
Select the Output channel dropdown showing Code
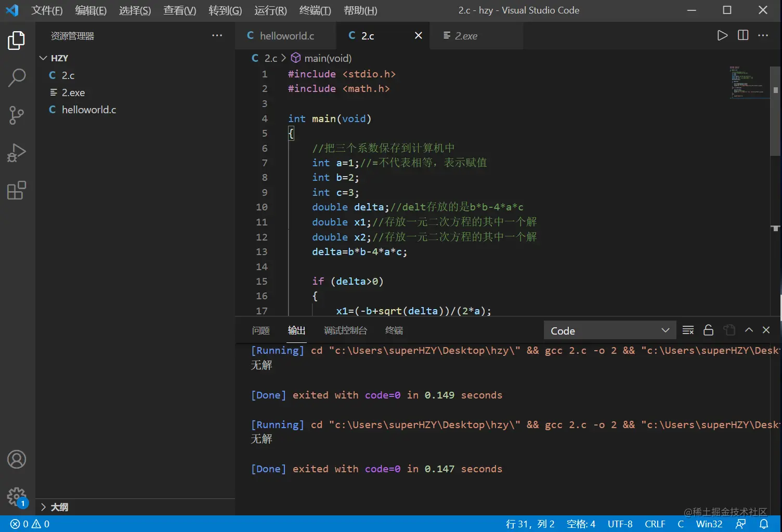pyautogui.click(x=610, y=330)
